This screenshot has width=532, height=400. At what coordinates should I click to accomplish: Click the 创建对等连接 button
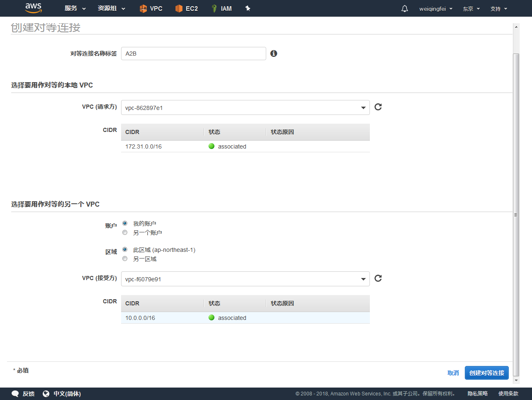tap(486, 373)
